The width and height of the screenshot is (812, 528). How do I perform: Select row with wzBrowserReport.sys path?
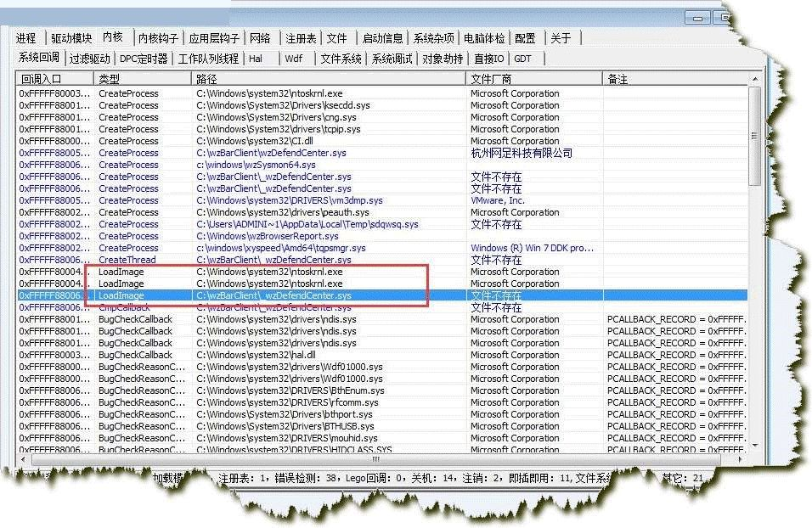point(381,237)
